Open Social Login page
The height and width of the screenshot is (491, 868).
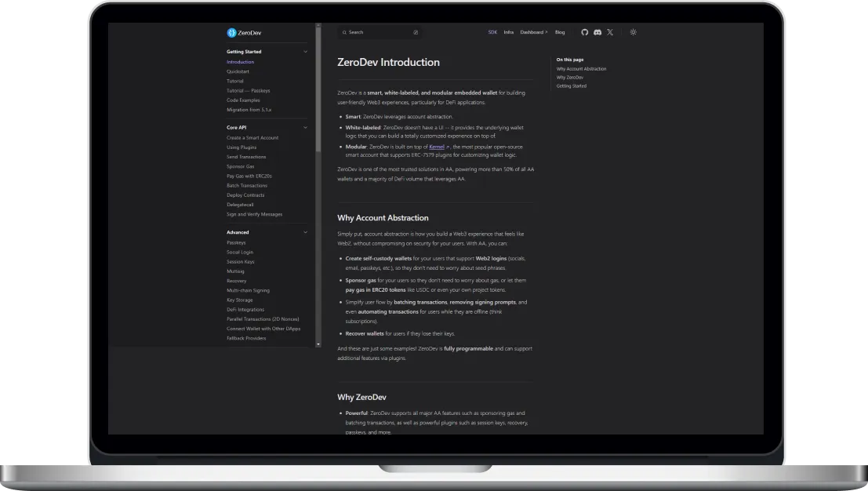240,252
